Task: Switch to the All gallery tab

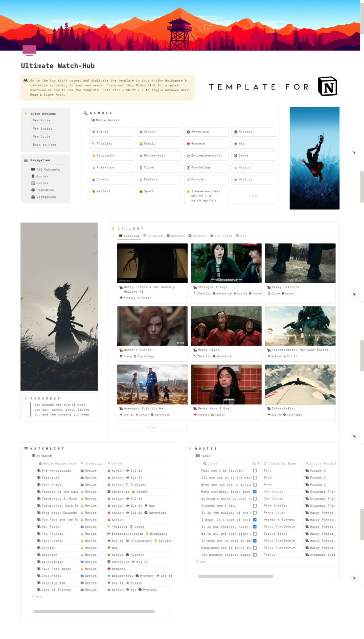Action: click(x=241, y=236)
